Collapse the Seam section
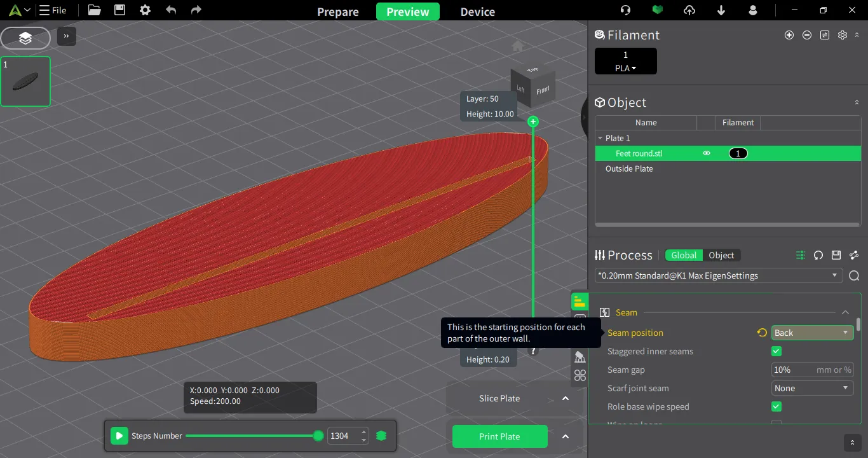Screen dimensions: 868x458 point(845,312)
